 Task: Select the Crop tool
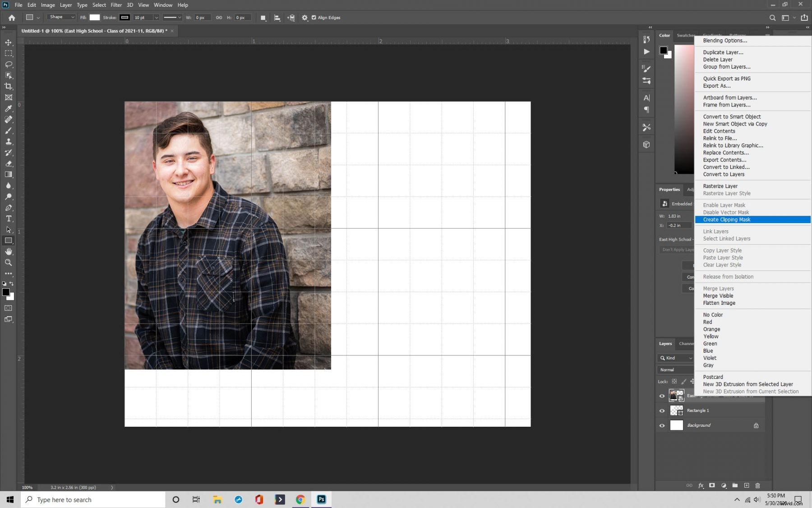[x=8, y=86]
